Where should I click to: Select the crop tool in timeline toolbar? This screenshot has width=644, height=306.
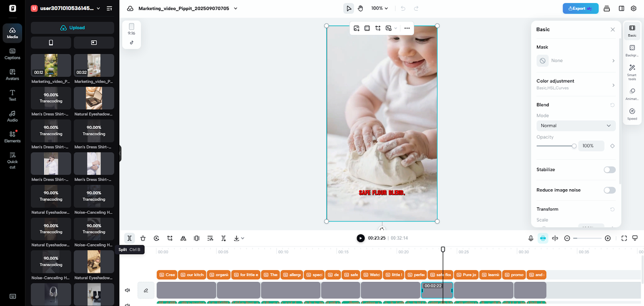(x=170, y=238)
